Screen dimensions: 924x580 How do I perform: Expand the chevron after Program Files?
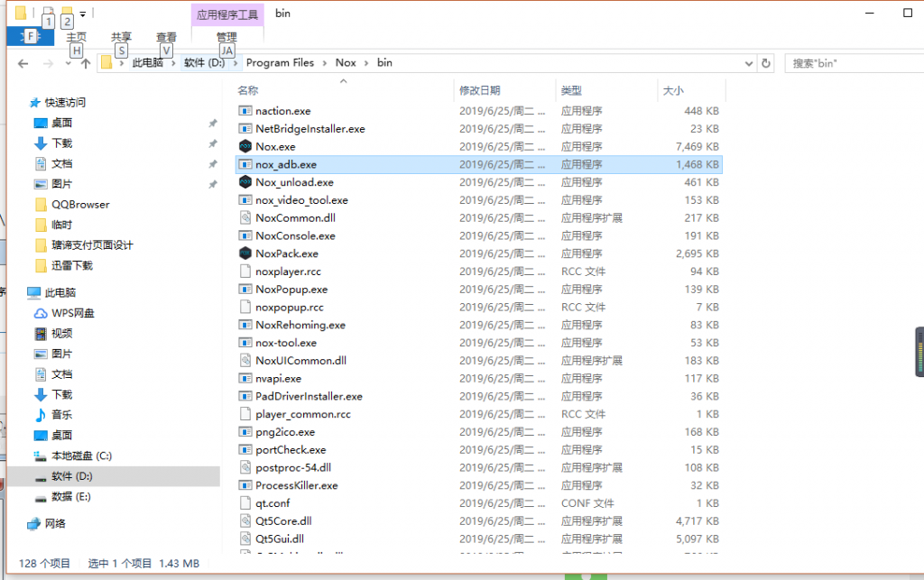325,63
